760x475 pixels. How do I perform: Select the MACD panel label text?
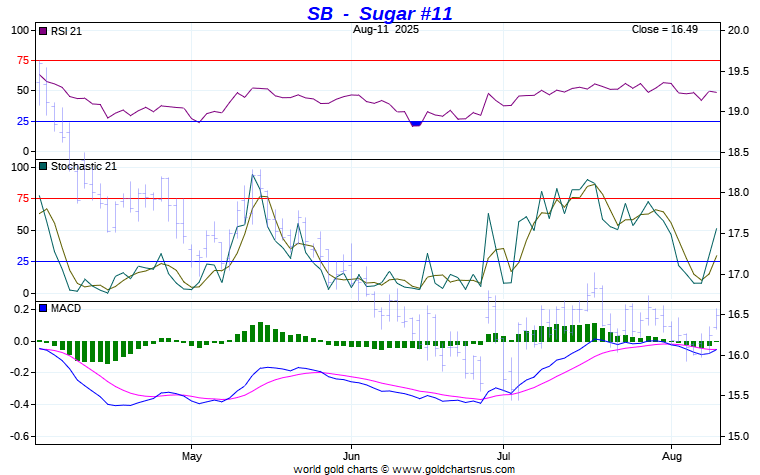(x=66, y=308)
